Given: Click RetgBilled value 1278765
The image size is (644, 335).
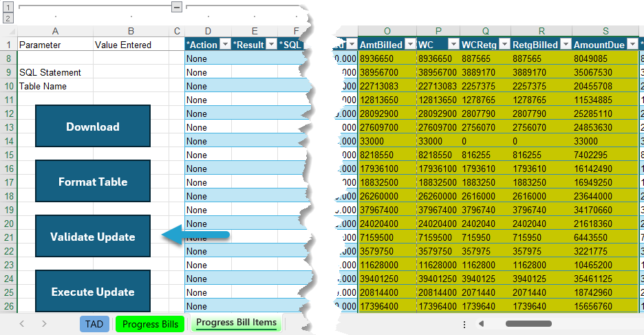Looking at the screenshot, I should point(541,100).
